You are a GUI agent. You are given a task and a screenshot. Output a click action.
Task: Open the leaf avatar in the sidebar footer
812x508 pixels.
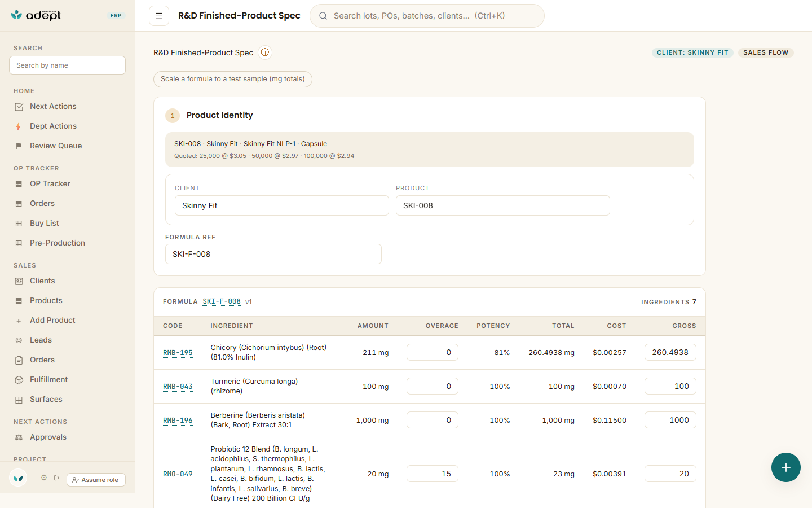click(x=19, y=478)
